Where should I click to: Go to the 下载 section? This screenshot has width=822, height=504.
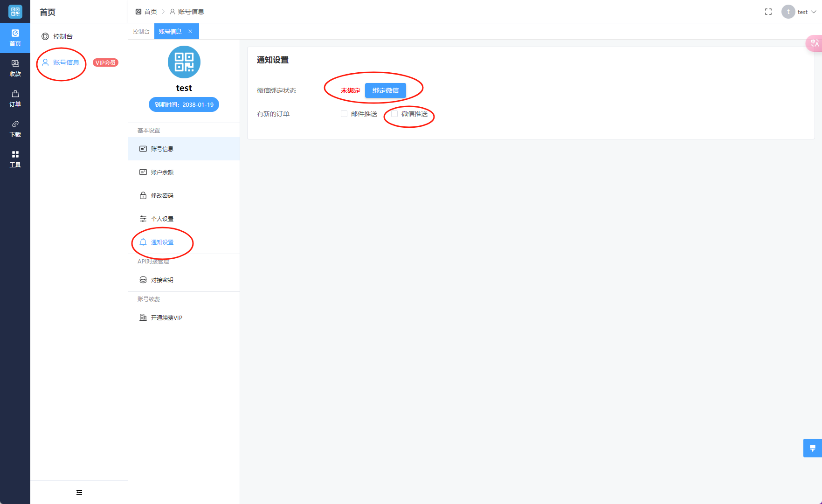click(15, 129)
